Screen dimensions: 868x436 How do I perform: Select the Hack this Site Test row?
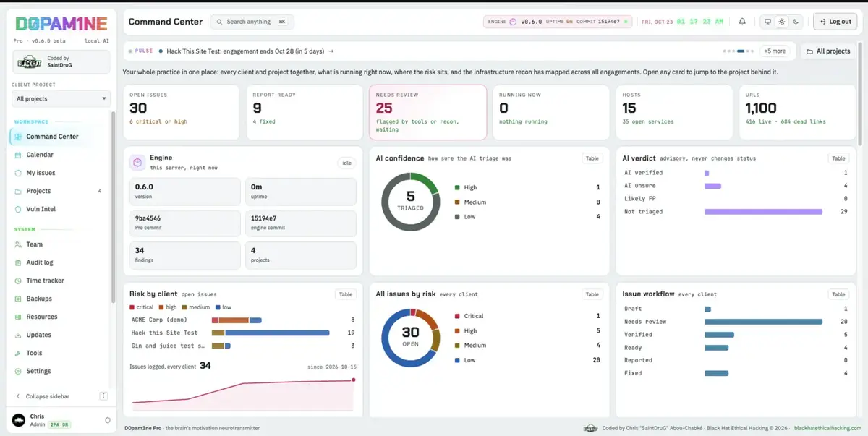242,333
